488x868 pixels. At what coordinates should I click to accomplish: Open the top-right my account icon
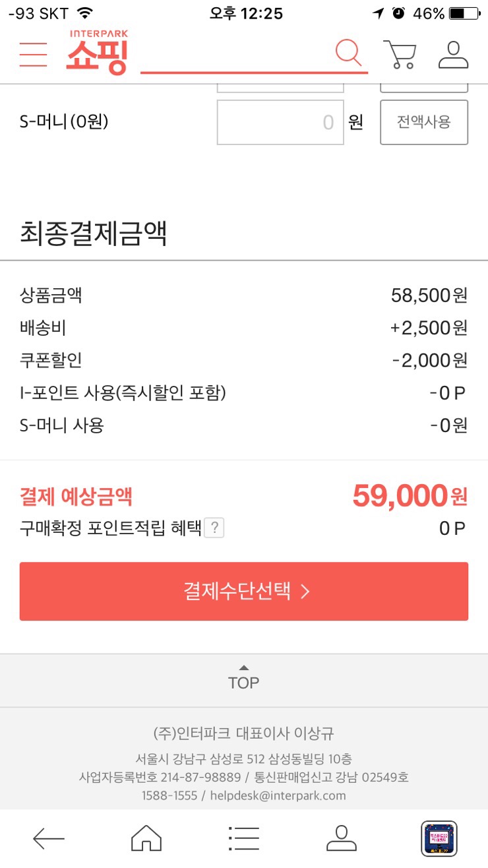(x=454, y=55)
